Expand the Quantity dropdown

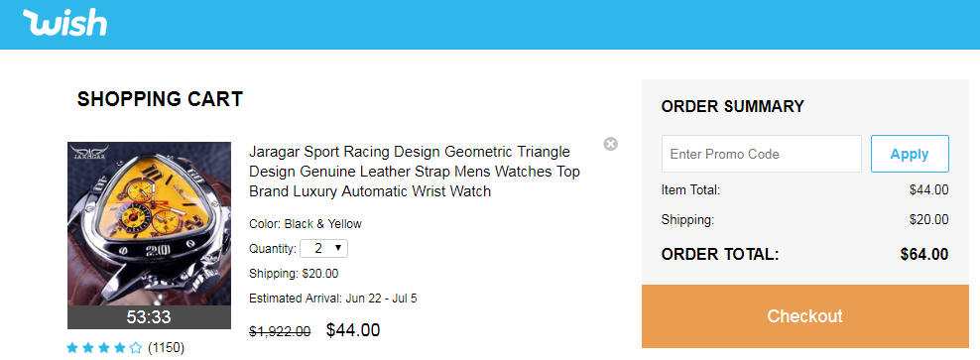[323, 248]
